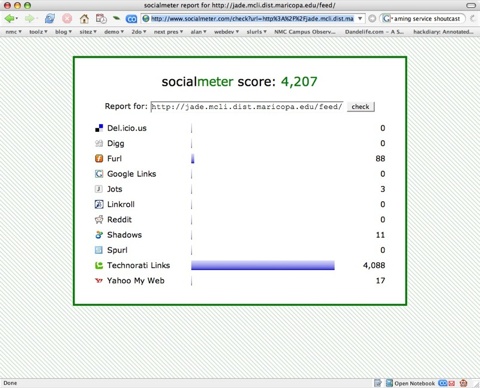Expand the webdev bookmarks folder
The width and height of the screenshot is (480, 388).
click(226, 32)
